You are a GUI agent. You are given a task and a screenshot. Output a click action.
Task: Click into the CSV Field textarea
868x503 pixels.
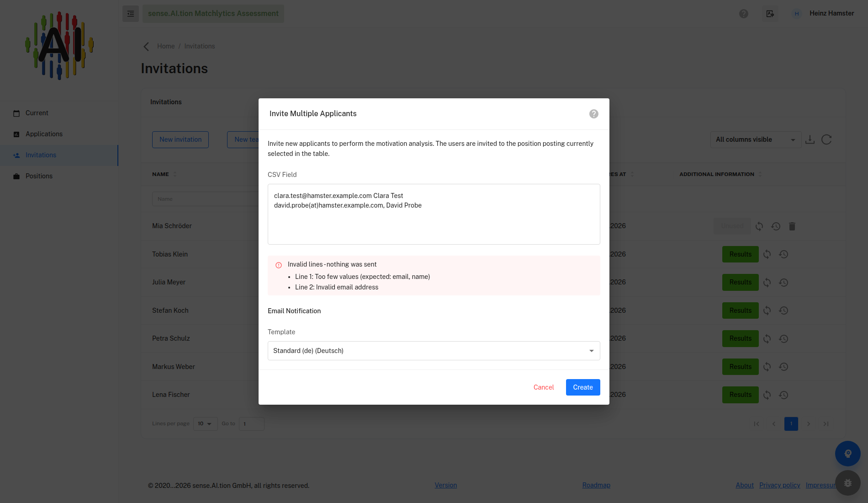click(x=434, y=214)
